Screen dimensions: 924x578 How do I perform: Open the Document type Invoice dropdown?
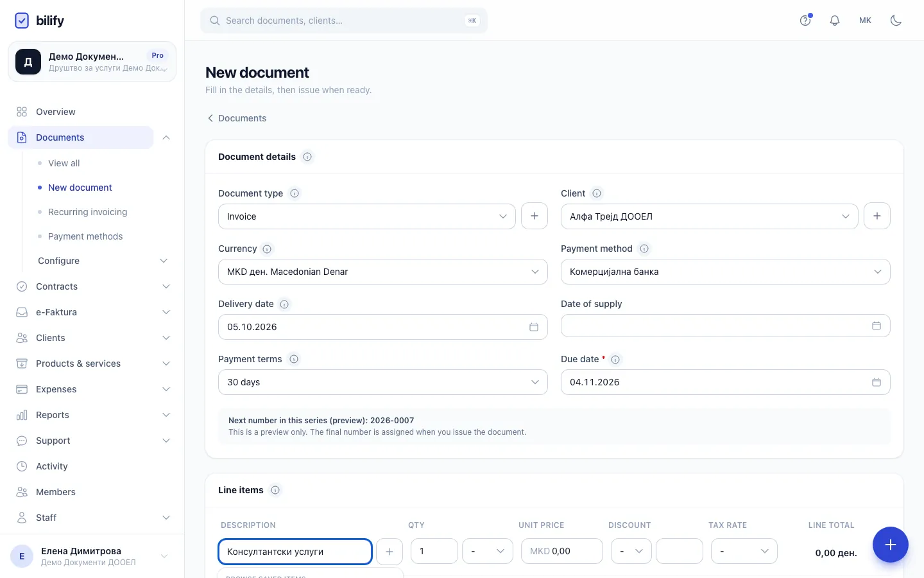(367, 216)
